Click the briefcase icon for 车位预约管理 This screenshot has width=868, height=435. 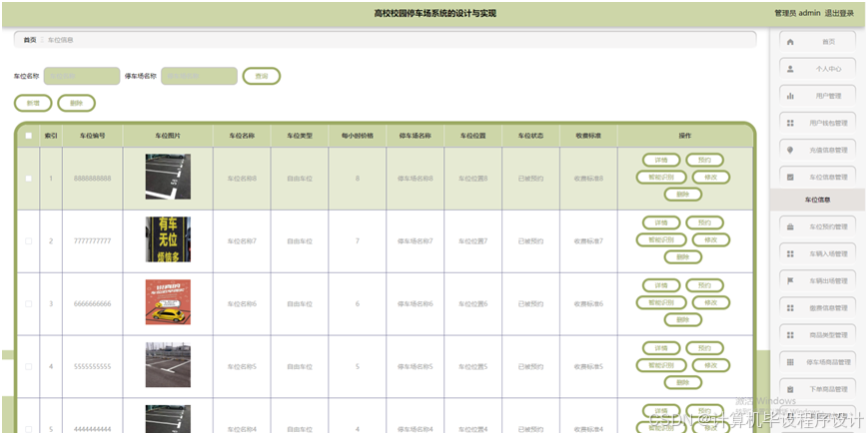pyautogui.click(x=790, y=226)
